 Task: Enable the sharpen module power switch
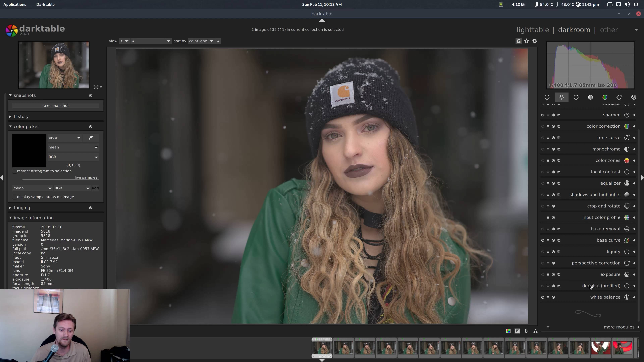543,115
